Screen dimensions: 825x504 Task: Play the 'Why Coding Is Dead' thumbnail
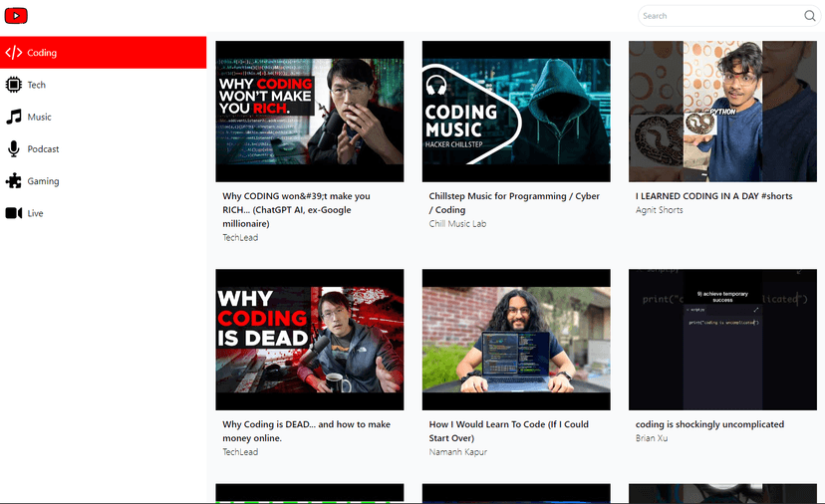click(310, 340)
